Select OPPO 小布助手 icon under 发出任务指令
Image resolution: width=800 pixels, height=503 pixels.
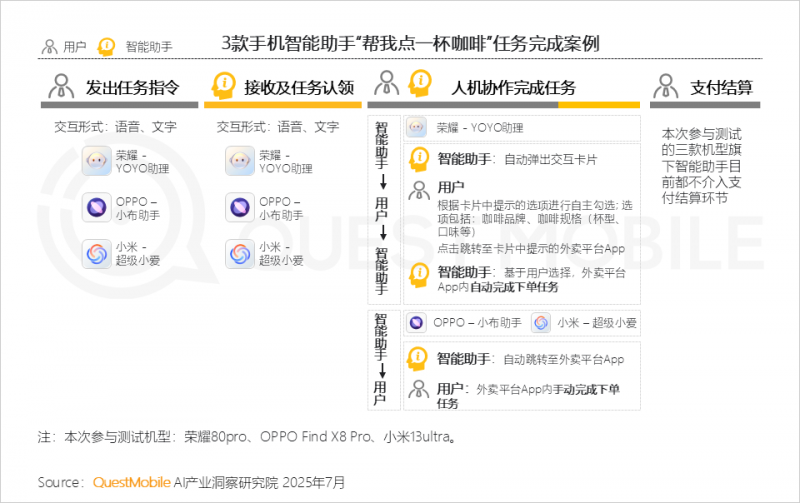pos(96,207)
